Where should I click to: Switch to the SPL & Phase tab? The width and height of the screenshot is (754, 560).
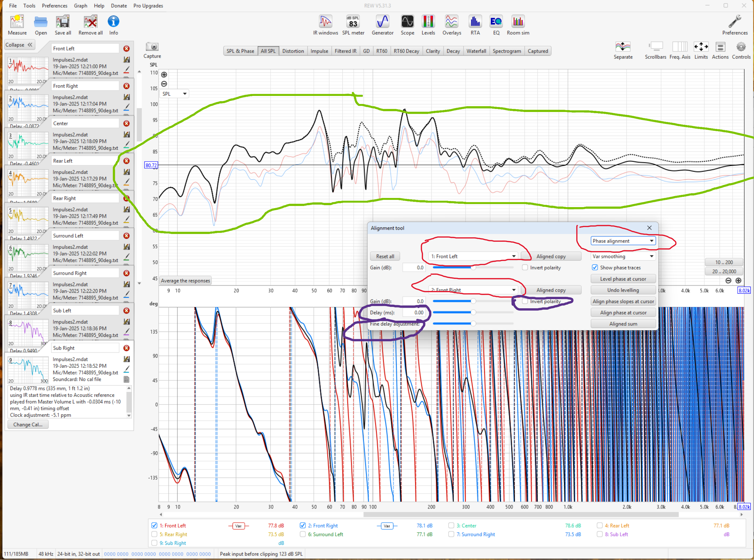click(240, 51)
